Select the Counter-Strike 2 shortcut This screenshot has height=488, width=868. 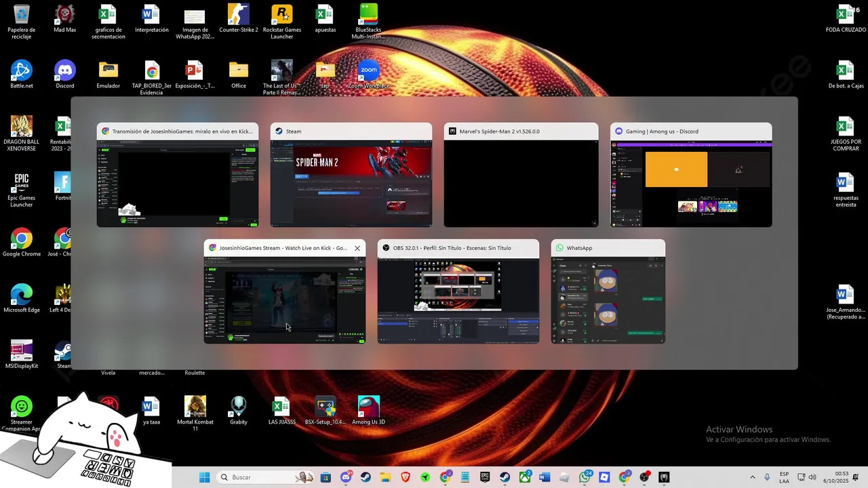(x=239, y=19)
